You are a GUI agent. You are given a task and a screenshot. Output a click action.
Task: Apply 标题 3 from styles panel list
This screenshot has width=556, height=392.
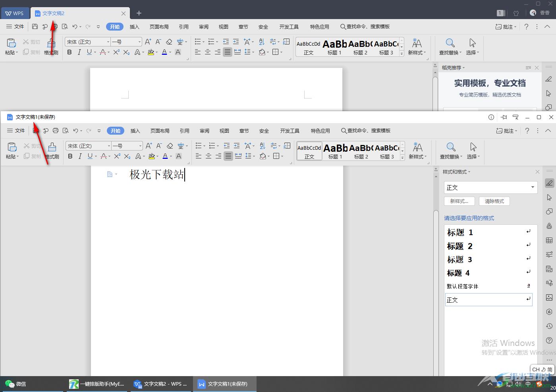[x=488, y=259]
